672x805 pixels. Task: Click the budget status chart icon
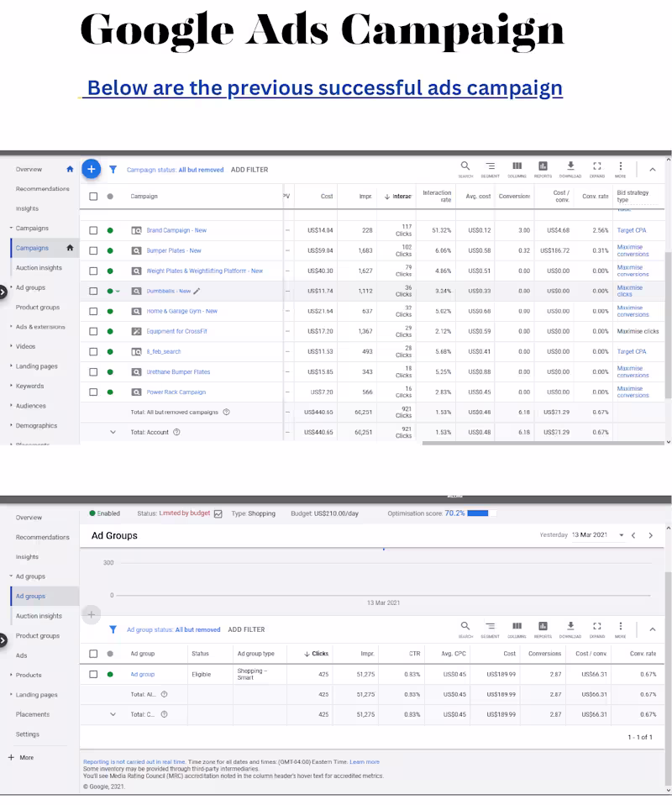point(218,514)
